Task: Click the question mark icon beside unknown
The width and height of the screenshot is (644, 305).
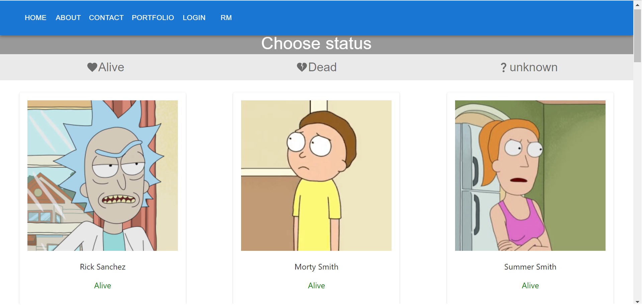Action: tap(503, 67)
